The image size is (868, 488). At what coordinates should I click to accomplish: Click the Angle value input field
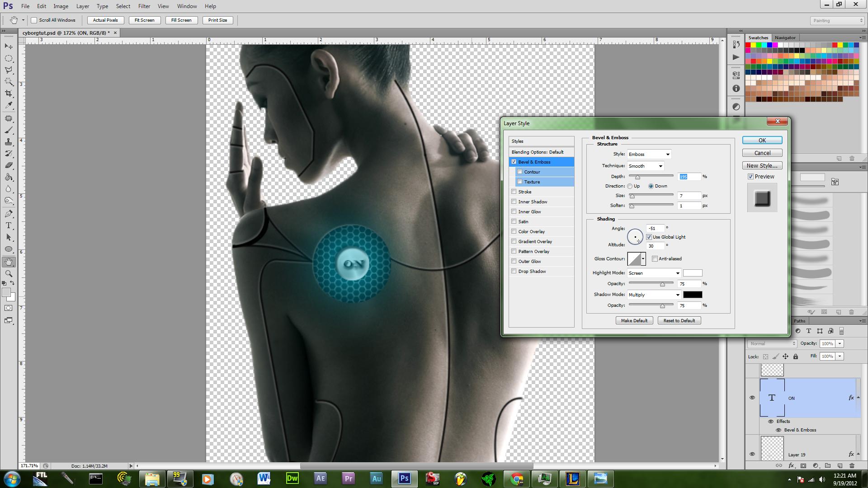tap(655, 229)
